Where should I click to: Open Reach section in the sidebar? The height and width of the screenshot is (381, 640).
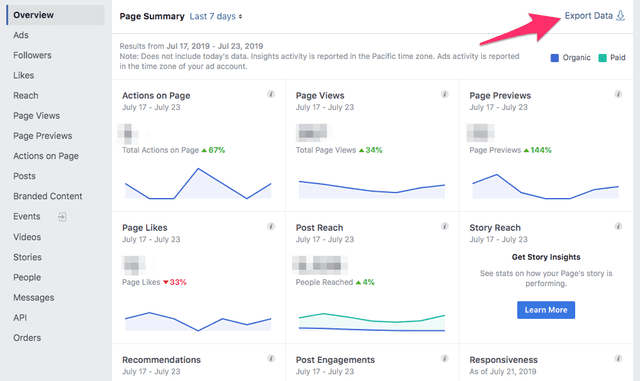[26, 96]
